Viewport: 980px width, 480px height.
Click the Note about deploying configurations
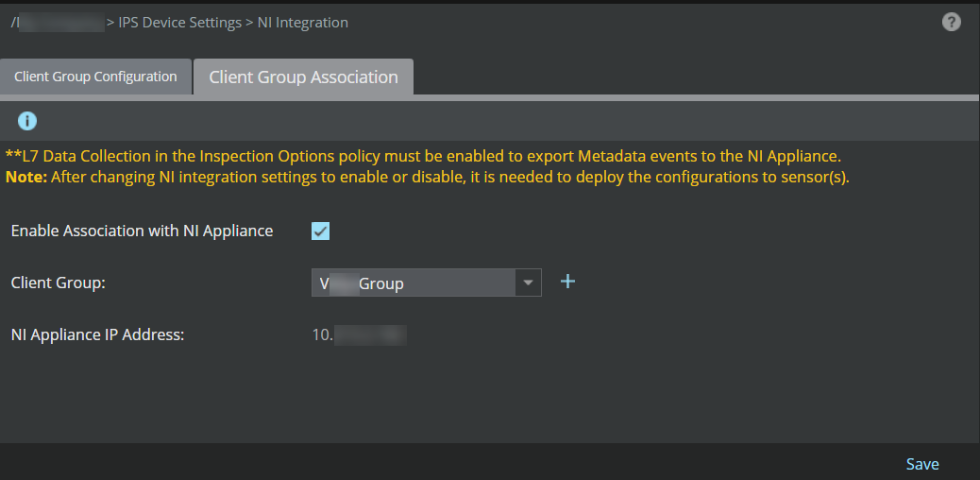(x=428, y=177)
